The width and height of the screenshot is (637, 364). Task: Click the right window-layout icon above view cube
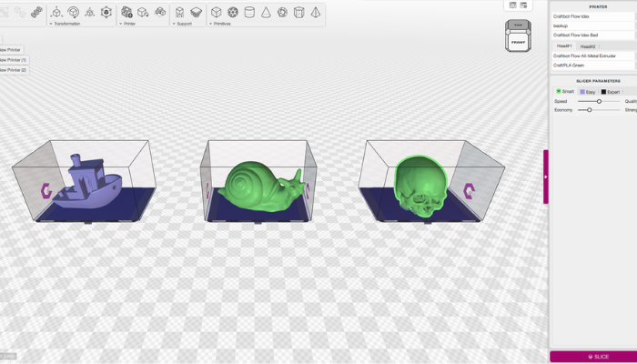point(523,5)
